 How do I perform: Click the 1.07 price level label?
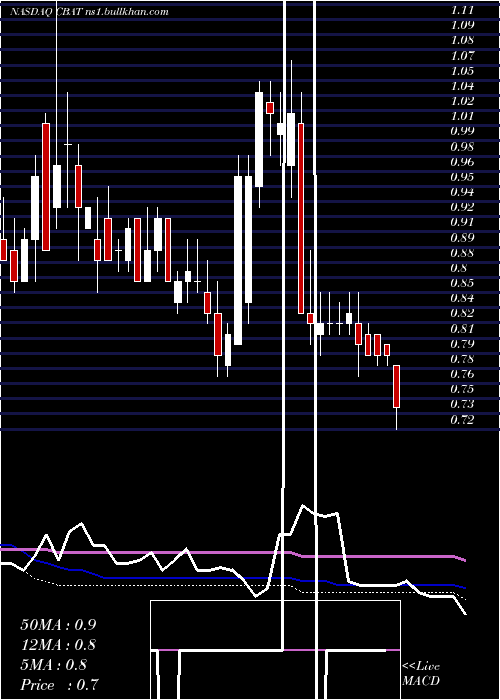pos(462,56)
